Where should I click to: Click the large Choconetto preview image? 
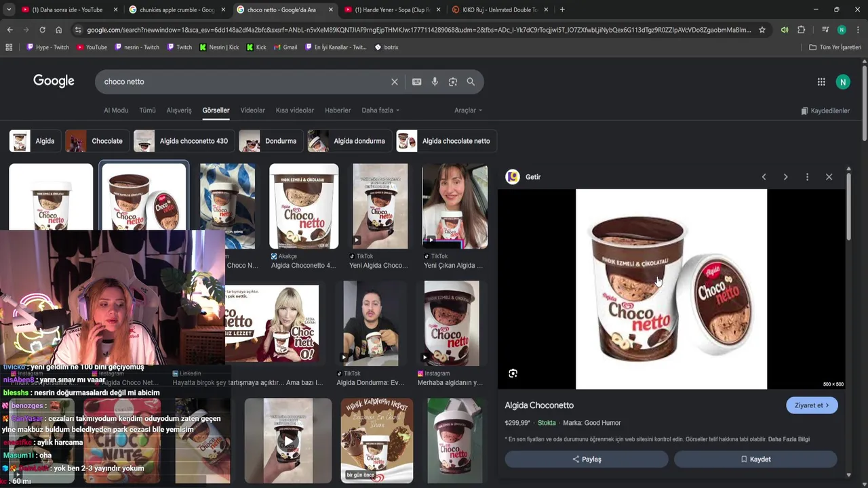pyautogui.click(x=671, y=289)
